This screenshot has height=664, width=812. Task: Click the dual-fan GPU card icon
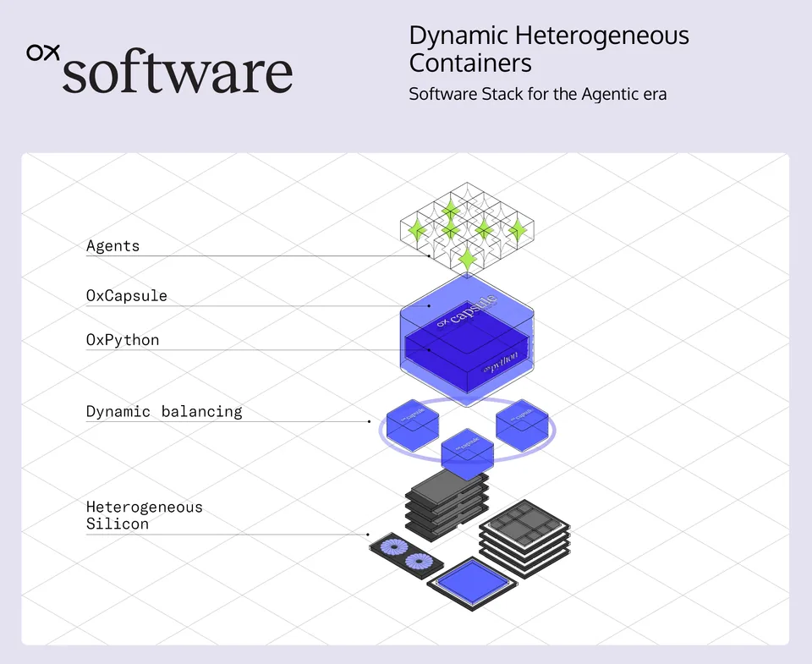tap(407, 556)
